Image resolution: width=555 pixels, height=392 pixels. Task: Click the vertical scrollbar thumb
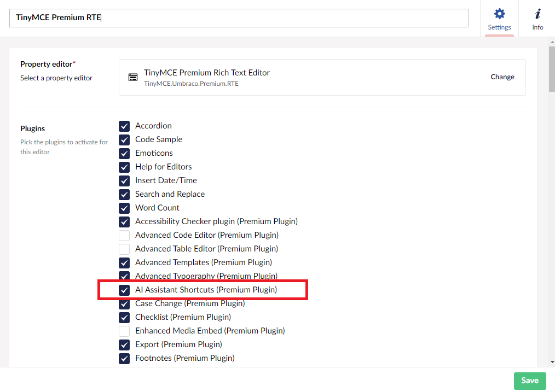click(x=552, y=69)
